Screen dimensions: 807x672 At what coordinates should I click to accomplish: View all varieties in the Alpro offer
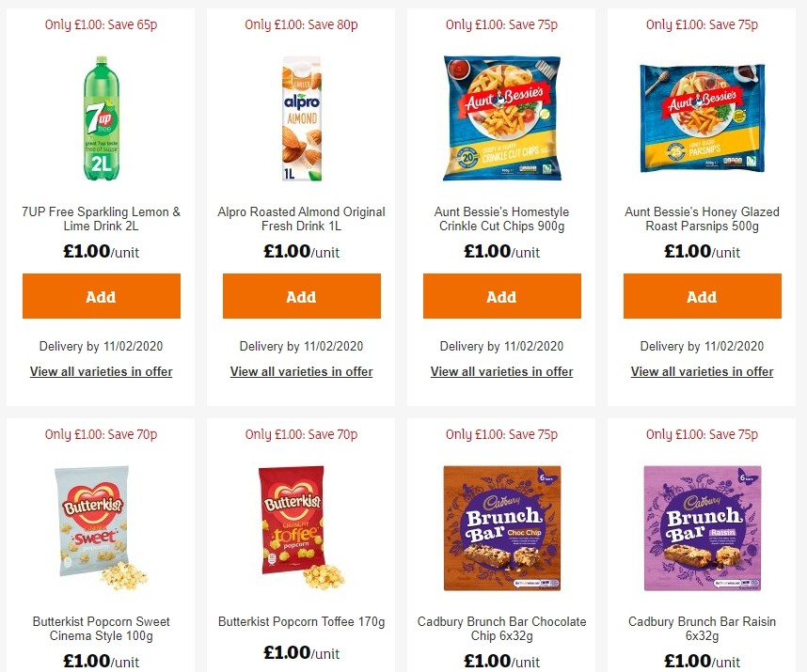click(301, 371)
